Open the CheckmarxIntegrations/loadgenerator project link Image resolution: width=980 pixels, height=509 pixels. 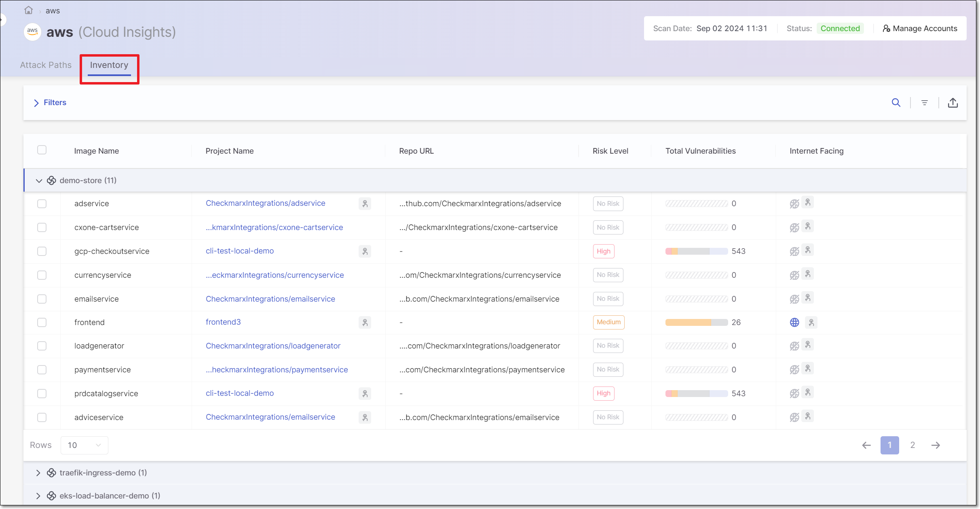click(273, 346)
